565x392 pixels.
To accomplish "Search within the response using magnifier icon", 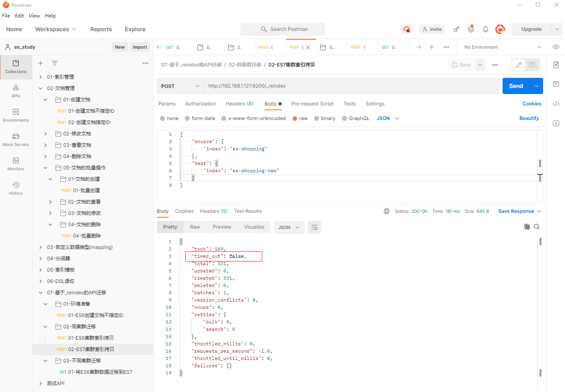I will click(537, 227).
